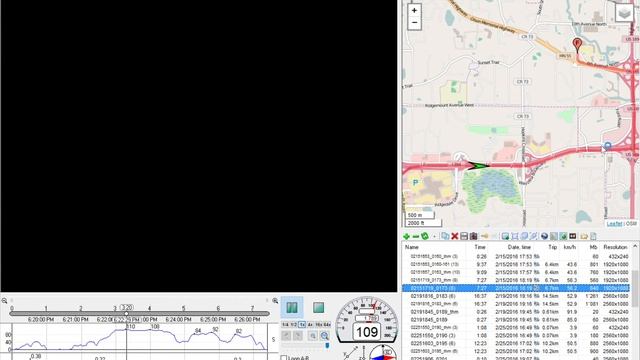Screen dimensions: 640x360
Task: Click the second grayed marker button under speed buttons
Action: click(298, 336)
